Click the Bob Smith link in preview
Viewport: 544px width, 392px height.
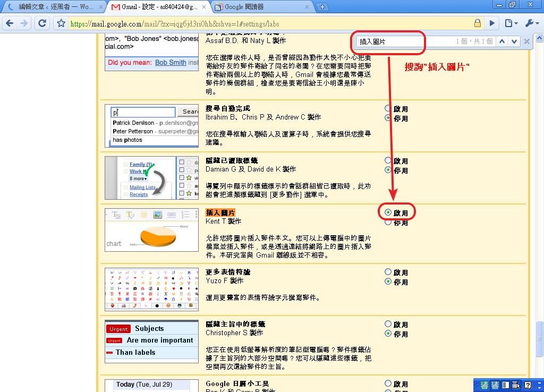pyautogui.click(x=171, y=63)
